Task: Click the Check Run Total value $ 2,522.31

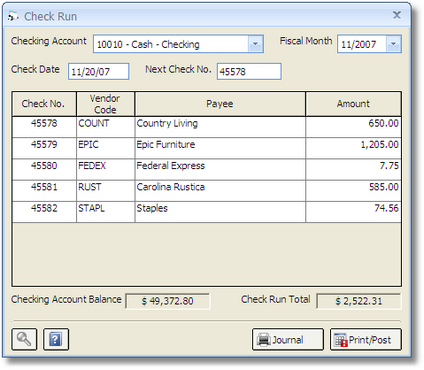Action: (359, 301)
